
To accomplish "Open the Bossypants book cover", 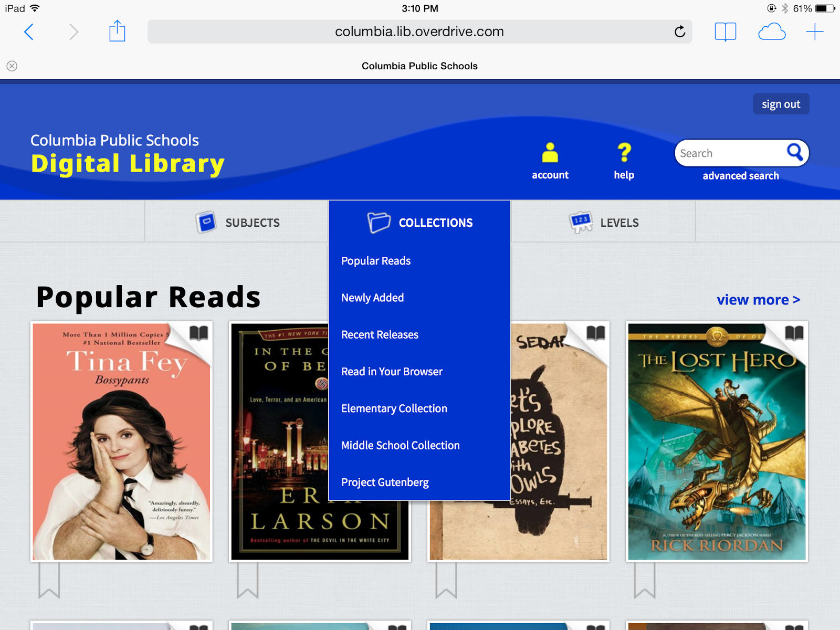I will click(x=122, y=442).
